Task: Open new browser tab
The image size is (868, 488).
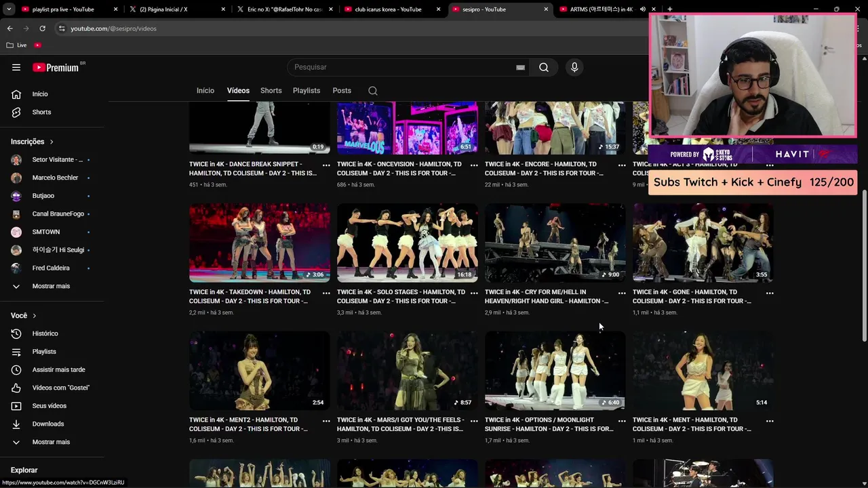Action: 670,9
